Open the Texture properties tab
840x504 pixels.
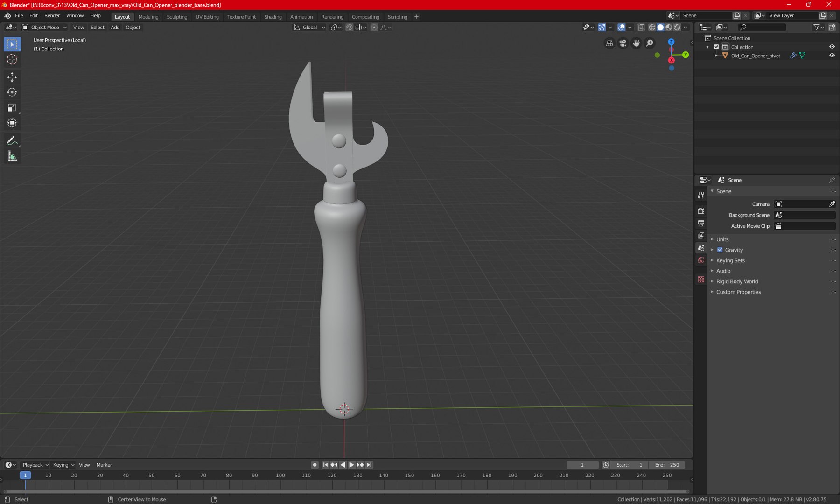point(701,279)
